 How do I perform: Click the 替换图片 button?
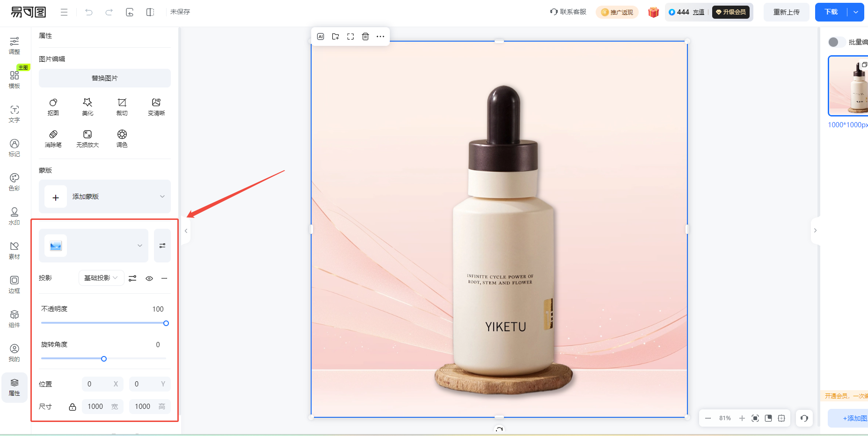click(105, 78)
